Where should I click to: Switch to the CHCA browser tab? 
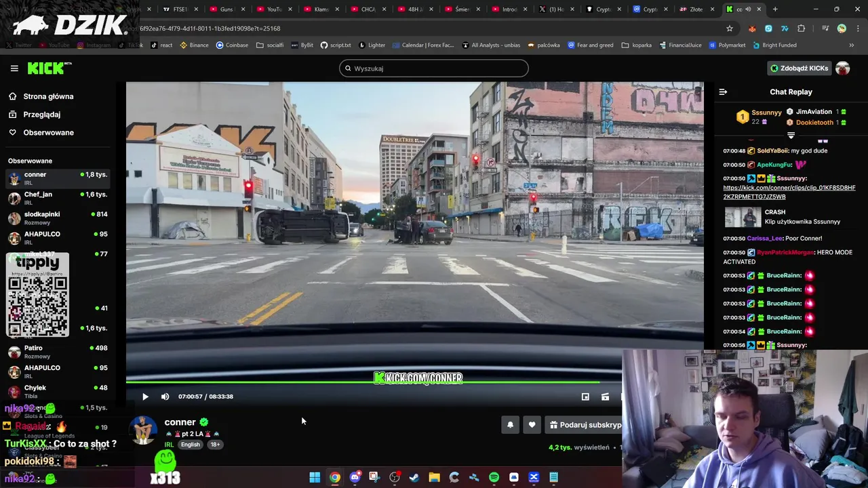point(368,9)
